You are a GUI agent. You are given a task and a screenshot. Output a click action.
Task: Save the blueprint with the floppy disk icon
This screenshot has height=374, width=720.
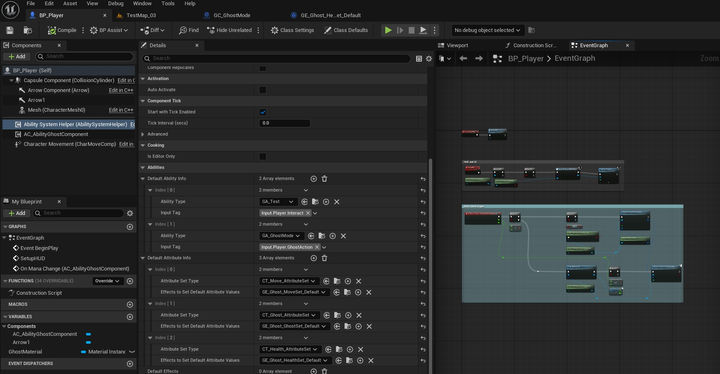(x=10, y=30)
